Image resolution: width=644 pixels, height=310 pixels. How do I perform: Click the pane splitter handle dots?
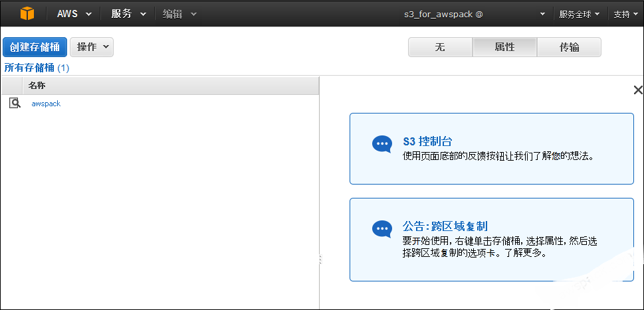pyautogui.click(x=320, y=259)
